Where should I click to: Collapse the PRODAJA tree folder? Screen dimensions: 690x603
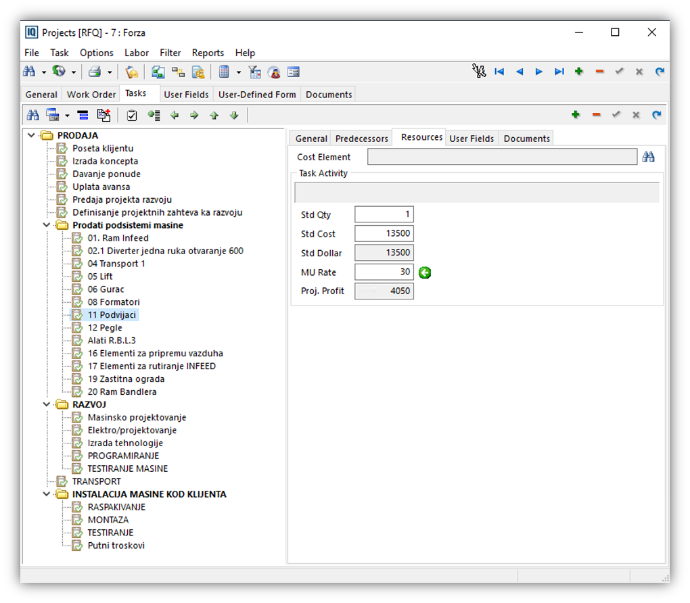pyautogui.click(x=32, y=135)
